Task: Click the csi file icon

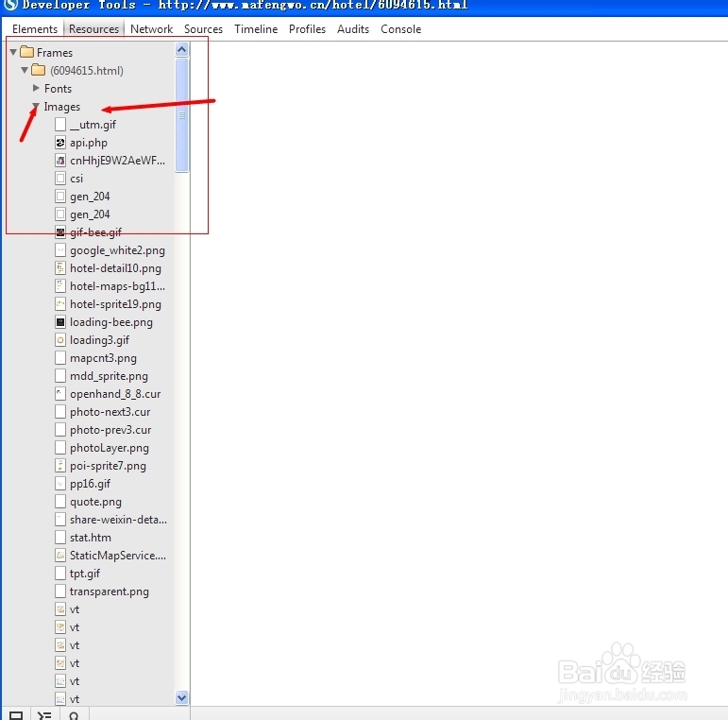Action: click(x=60, y=178)
